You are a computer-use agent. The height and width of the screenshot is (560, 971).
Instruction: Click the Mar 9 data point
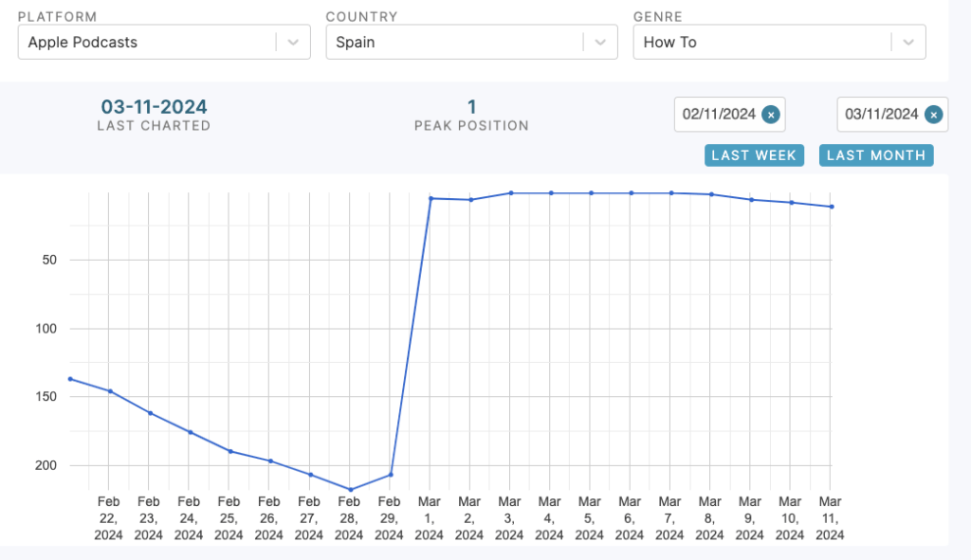(751, 200)
